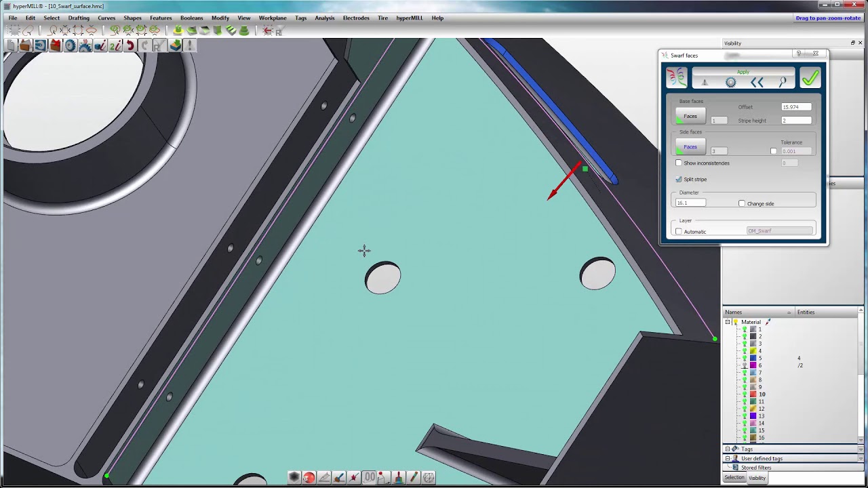Click the globe icon in bottom toolbar
868x488 pixels.
coord(429,478)
